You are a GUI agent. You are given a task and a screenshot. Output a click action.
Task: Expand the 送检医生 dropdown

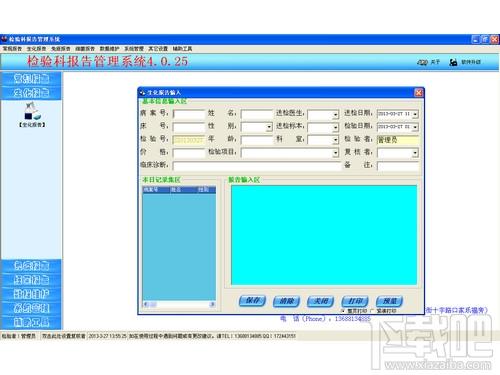pos(335,114)
